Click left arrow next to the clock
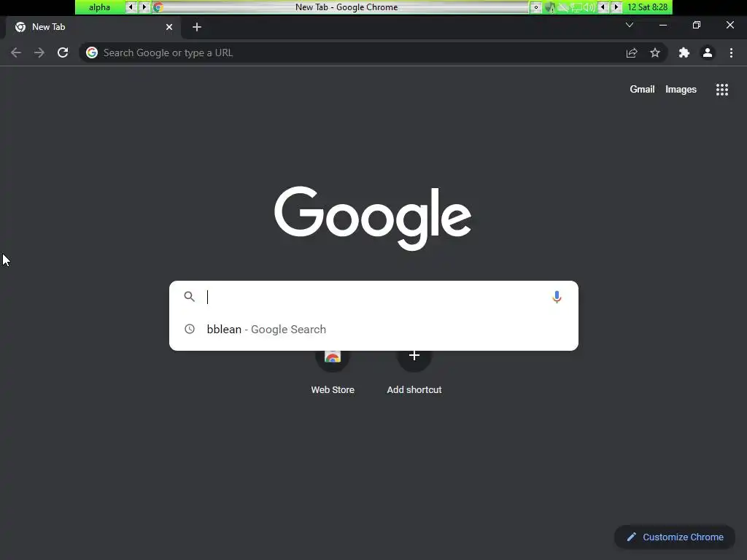Screen dimensions: 747x560 click(603, 7)
